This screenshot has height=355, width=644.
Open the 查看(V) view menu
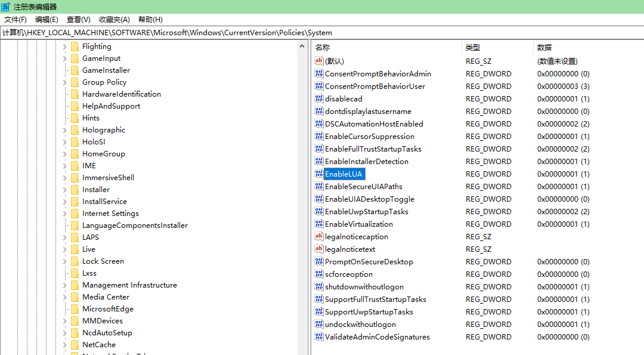click(x=78, y=20)
